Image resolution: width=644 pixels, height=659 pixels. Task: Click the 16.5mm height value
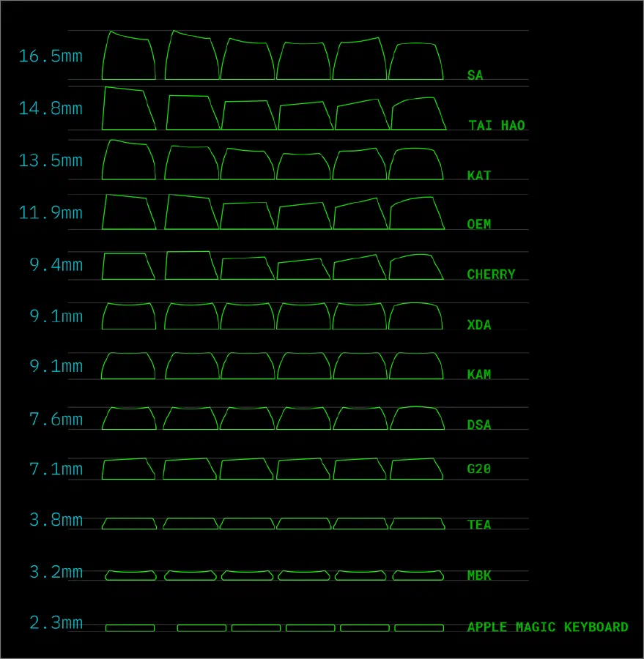click(x=51, y=56)
